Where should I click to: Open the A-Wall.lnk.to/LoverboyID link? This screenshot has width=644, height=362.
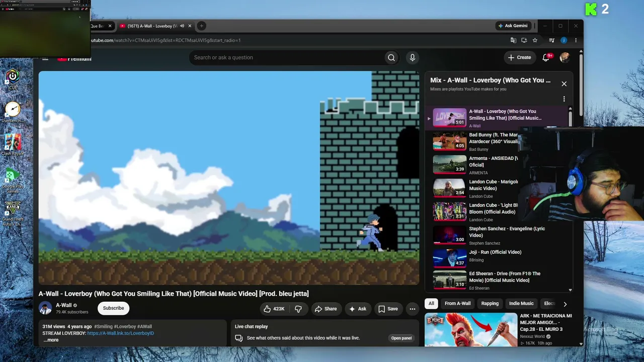click(121, 333)
